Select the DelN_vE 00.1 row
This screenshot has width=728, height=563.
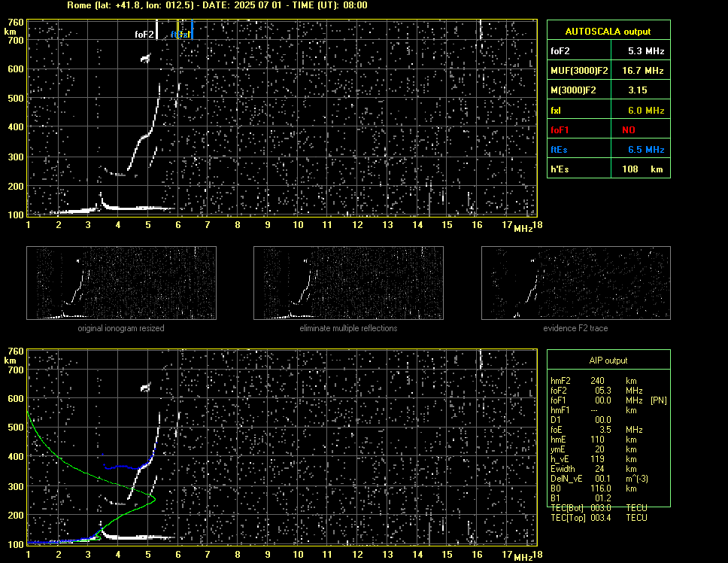pos(599,478)
